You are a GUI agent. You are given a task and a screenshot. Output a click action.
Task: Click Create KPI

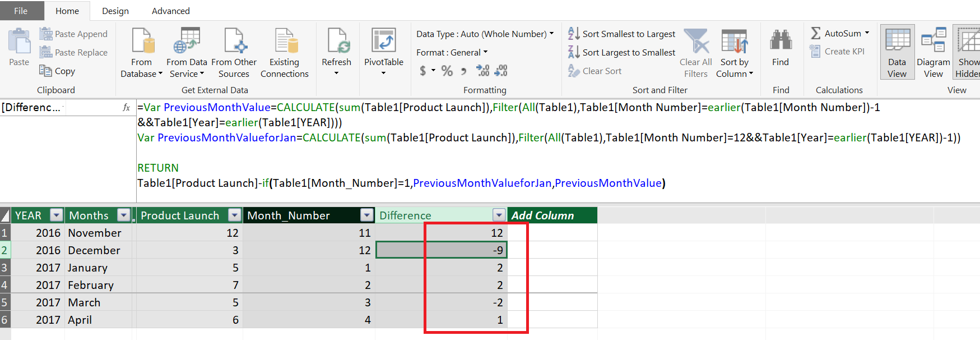tap(838, 51)
